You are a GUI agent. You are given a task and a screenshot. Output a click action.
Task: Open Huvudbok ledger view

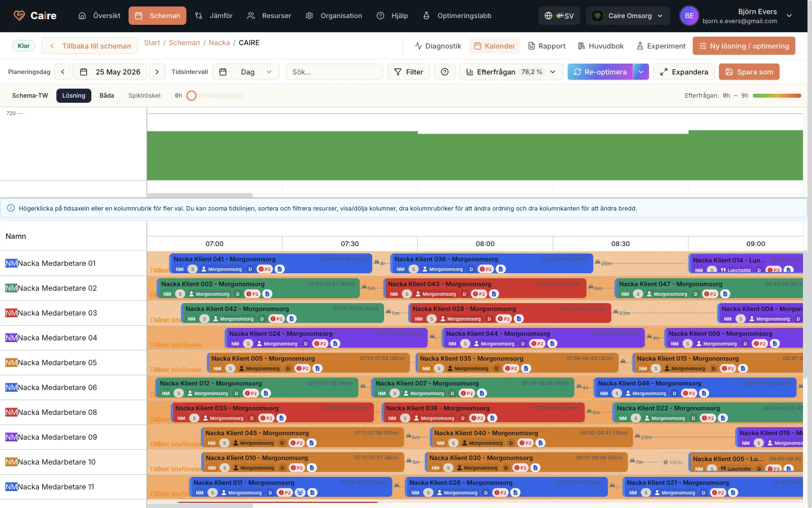(x=601, y=46)
